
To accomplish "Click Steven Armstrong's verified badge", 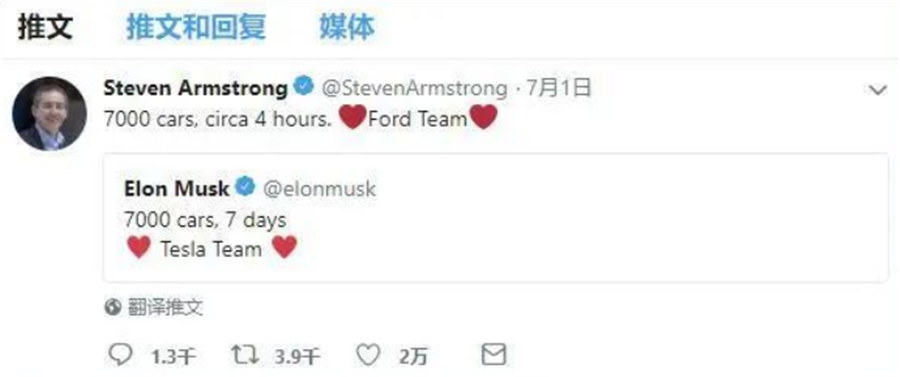I will pyautogui.click(x=304, y=87).
